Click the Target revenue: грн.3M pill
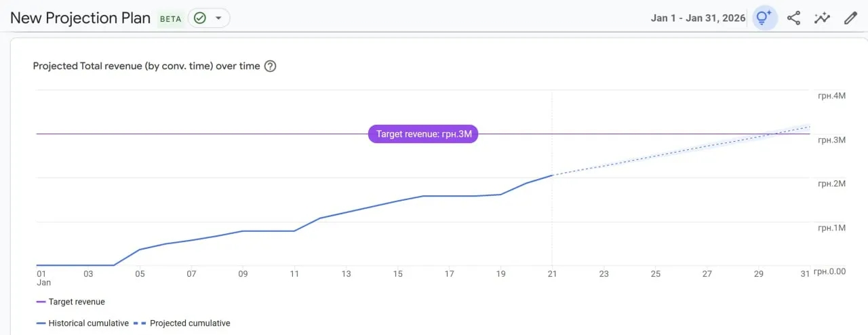Screen dimensions: 868x335 424,134
